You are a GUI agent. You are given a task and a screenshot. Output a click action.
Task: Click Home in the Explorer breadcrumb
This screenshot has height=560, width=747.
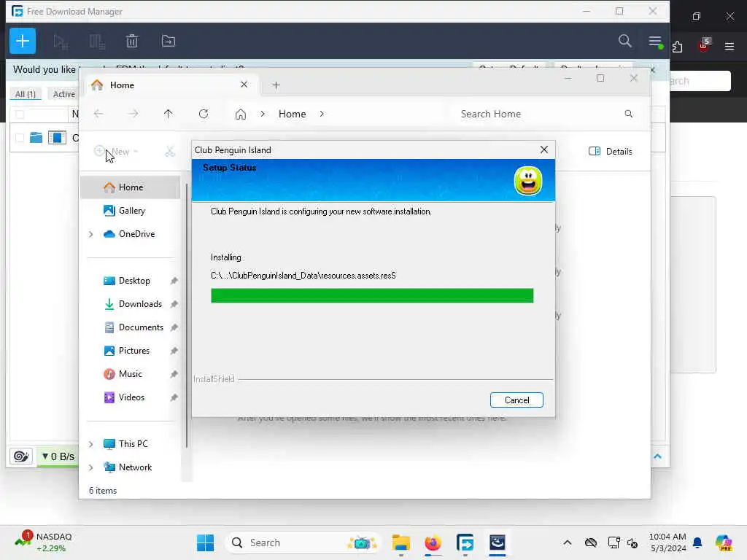(292, 114)
